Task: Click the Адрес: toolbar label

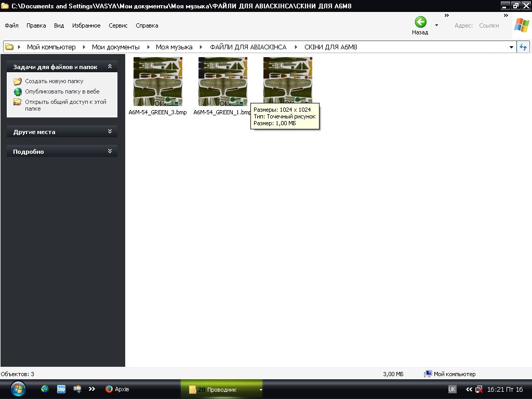Action: [x=463, y=25]
